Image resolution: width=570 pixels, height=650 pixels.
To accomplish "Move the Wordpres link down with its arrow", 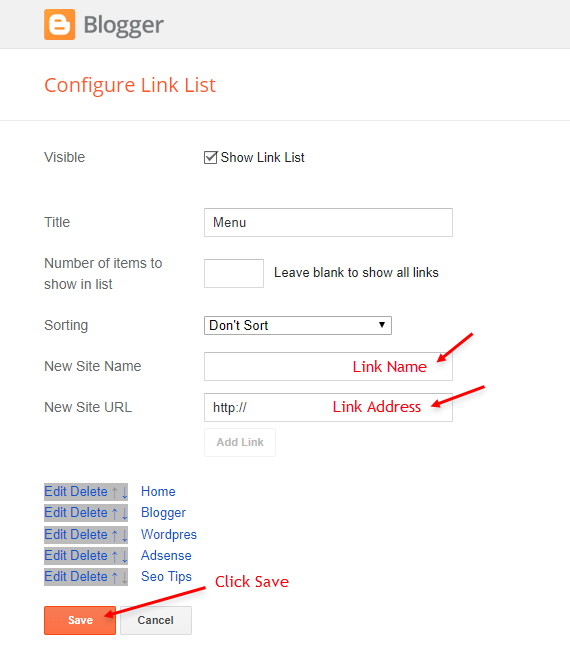I will click(x=124, y=535).
